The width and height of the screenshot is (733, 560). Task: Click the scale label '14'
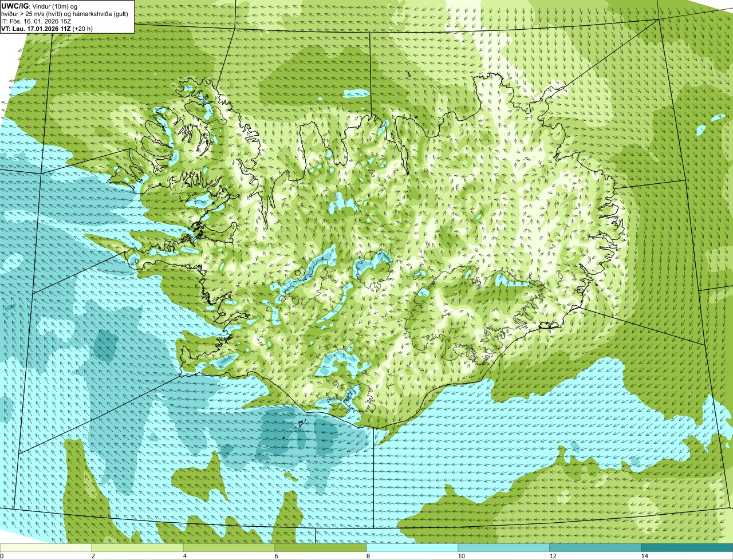pyautogui.click(x=644, y=556)
